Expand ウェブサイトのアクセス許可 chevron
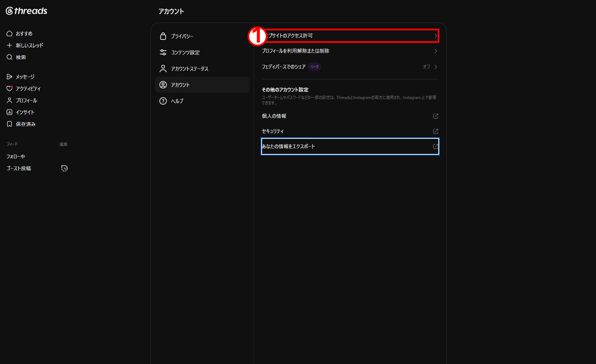Screen dimensions: 596x364 436,36
